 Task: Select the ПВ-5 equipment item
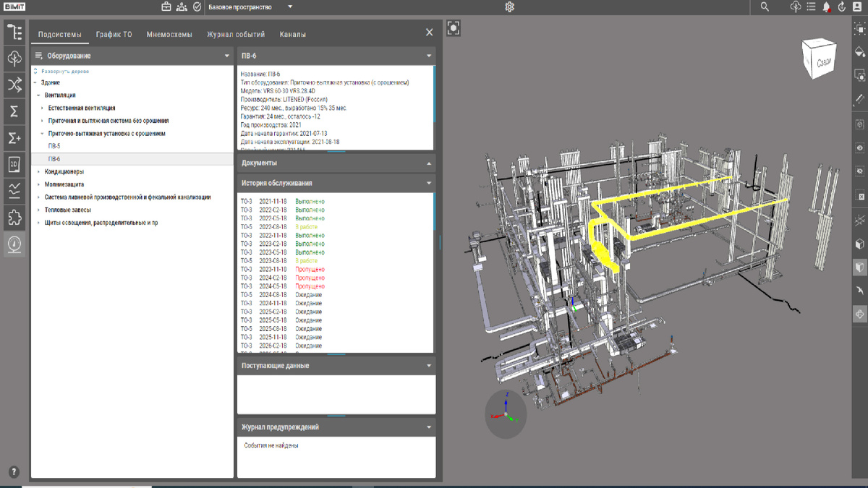(54, 146)
